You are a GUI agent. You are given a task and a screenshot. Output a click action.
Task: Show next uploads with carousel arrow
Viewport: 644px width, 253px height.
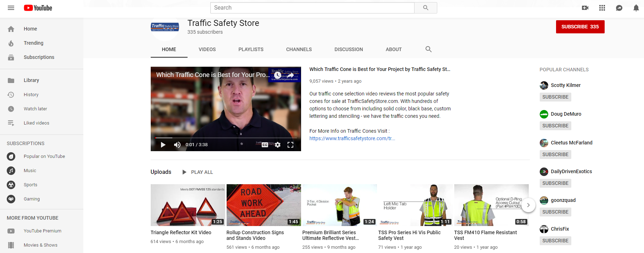(528, 205)
